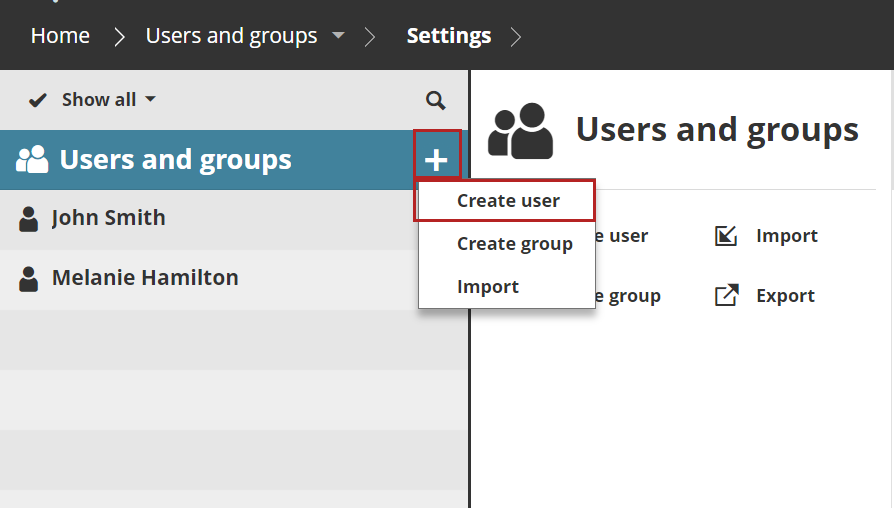894x508 pixels.
Task: Click the large Users and groups header icon
Action: pyautogui.click(x=520, y=131)
